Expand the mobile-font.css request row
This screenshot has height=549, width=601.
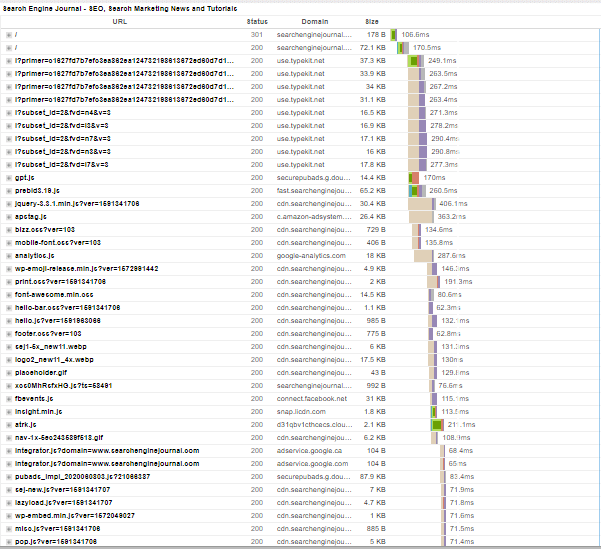coord(8,243)
